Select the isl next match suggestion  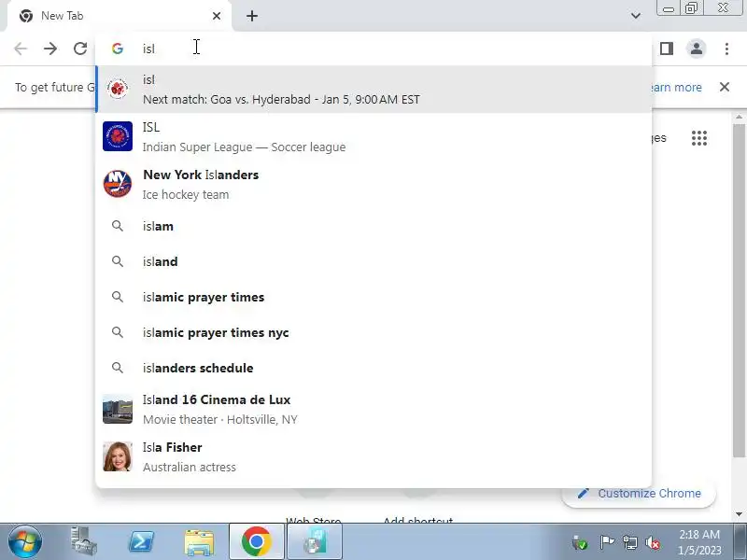coord(373,90)
